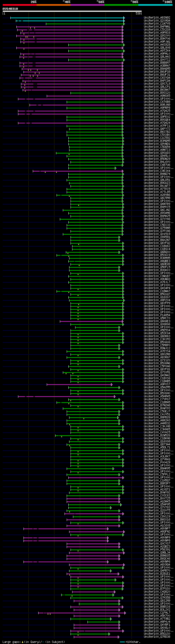175x644 pixels.
Task: Click the AV640310 query title
Action: [x=10, y=9]
